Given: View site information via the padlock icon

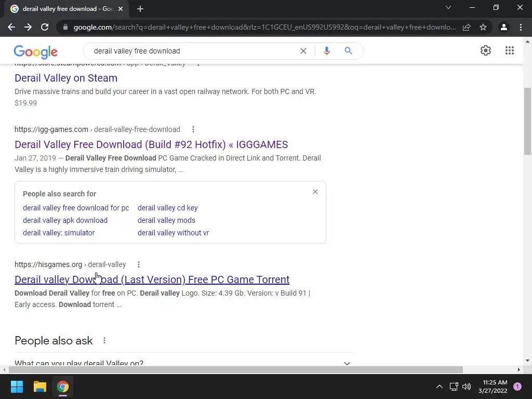Looking at the screenshot, I should (65, 27).
